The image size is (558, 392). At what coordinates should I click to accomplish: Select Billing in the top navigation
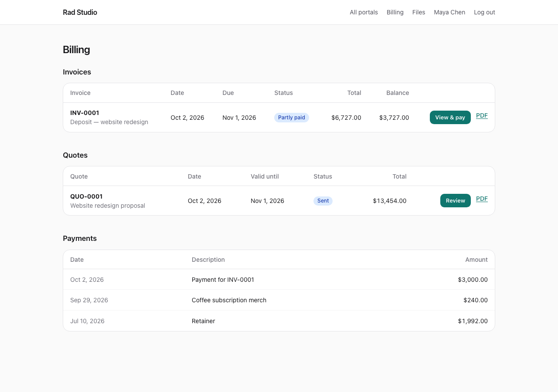[x=395, y=12]
